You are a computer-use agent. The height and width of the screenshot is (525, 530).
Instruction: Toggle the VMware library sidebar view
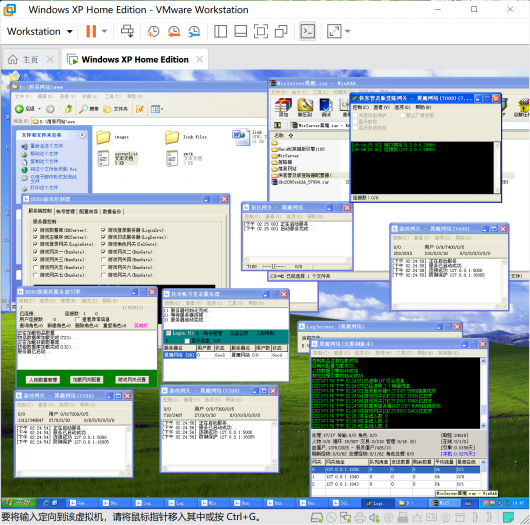[x=220, y=31]
